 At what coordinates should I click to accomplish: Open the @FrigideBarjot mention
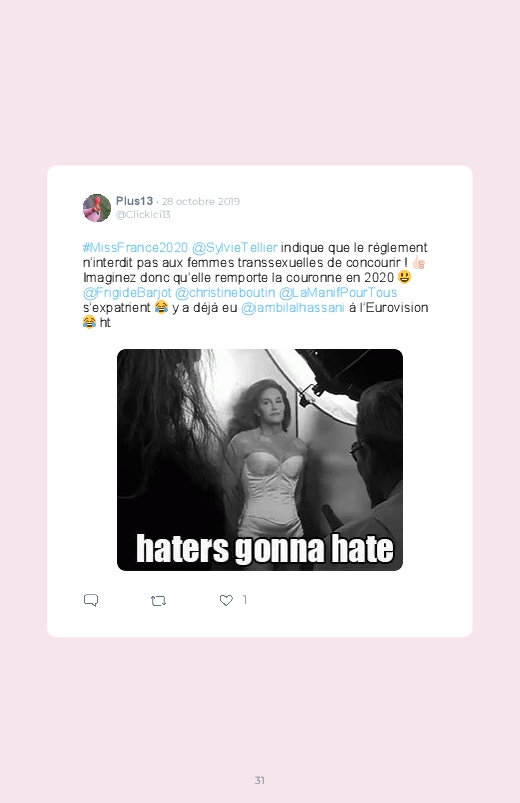pos(127,292)
